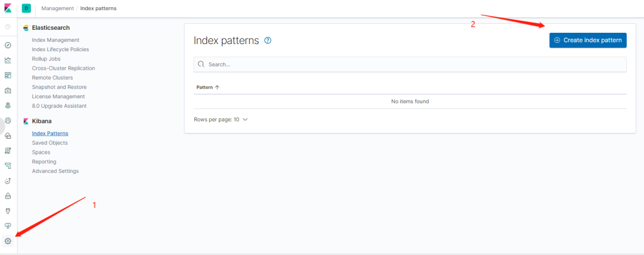The width and height of the screenshot is (644, 255).
Task: Open Dev Tools wrench icon
Action: coord(8,211)
